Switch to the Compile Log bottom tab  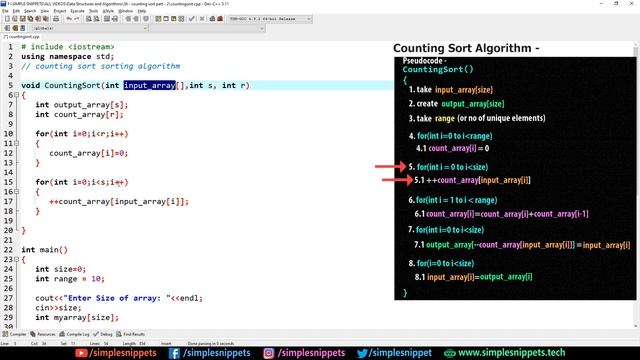click(x=74, y=334)
